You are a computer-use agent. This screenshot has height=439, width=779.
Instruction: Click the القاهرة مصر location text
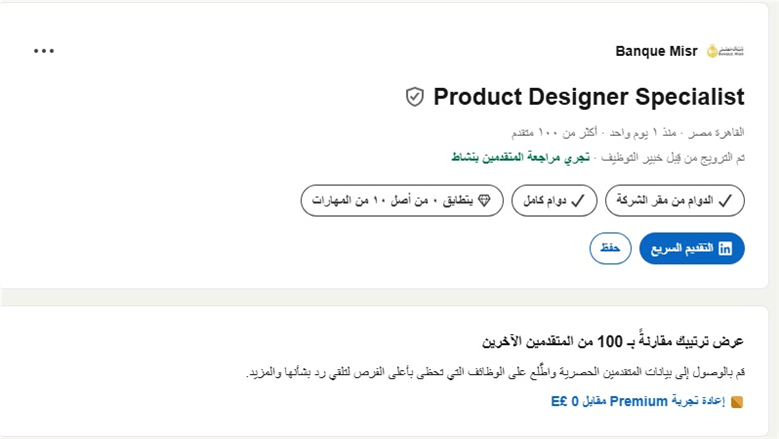[x=716, y=133]
